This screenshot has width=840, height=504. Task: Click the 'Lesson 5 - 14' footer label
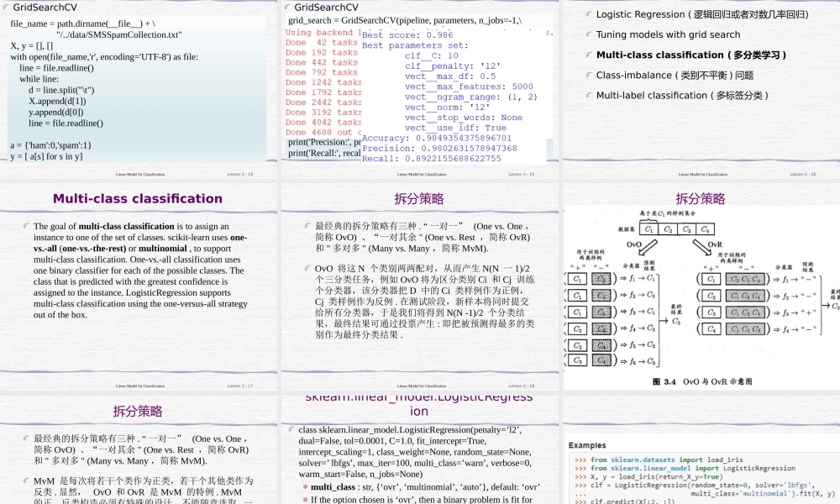pyautogui.click(x=240, y=174)
